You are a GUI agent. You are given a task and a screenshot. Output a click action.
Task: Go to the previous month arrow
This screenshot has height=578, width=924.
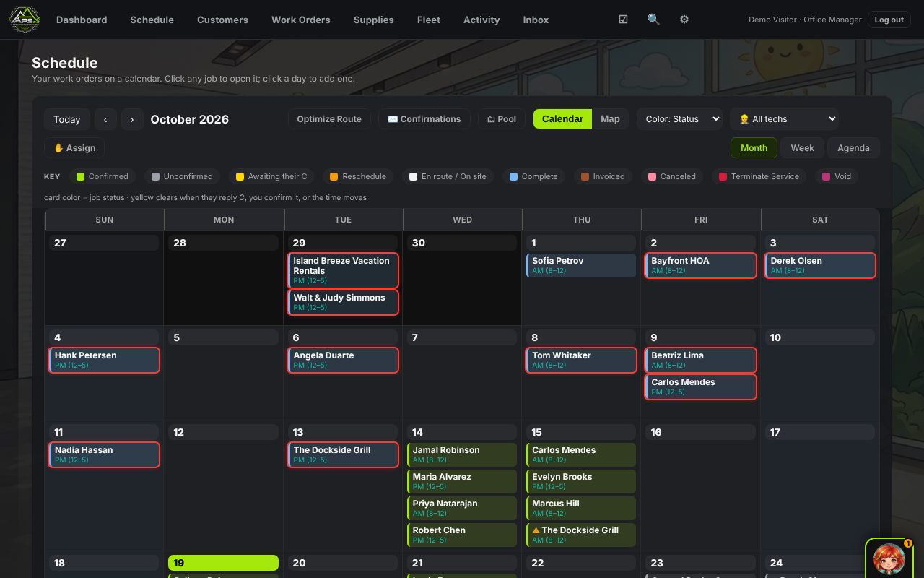[x=105, y=119]
